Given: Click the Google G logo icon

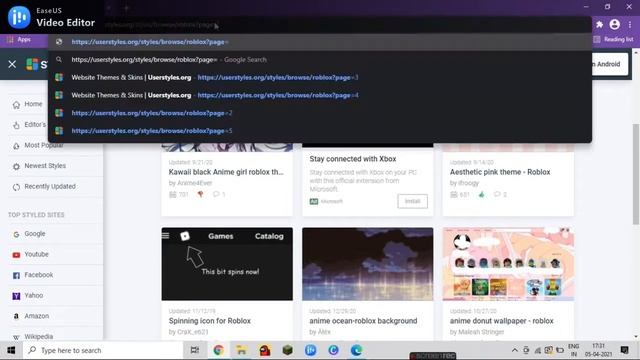Looking at the screenshot, I should point(16,234).
